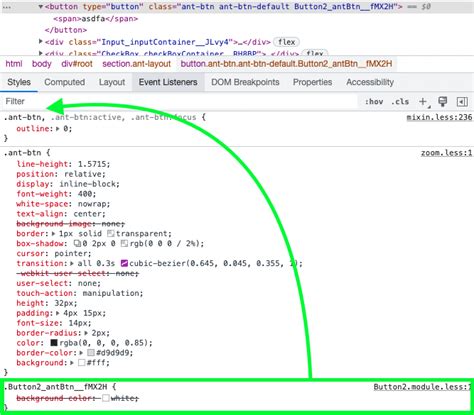Open the new style rule plus icon

click(423, 102)
